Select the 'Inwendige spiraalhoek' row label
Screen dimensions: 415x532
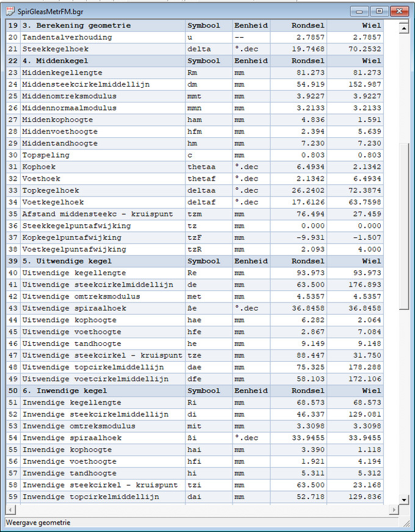tap(72, 438)
